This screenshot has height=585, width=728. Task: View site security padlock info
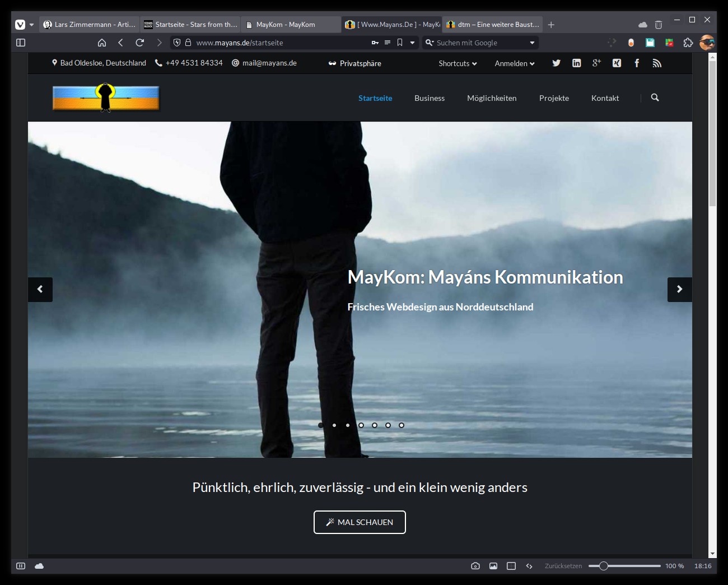click(x=188, y=43)
